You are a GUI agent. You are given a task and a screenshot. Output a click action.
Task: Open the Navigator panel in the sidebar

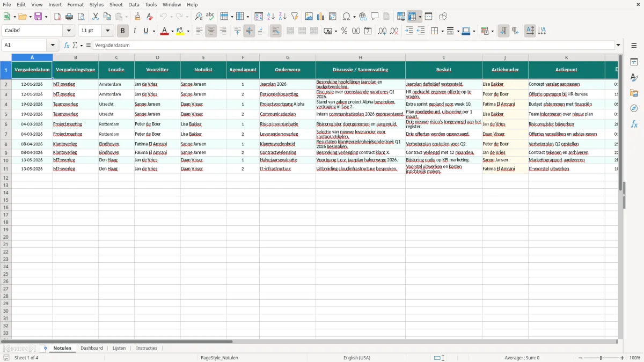tap(634, 108)
